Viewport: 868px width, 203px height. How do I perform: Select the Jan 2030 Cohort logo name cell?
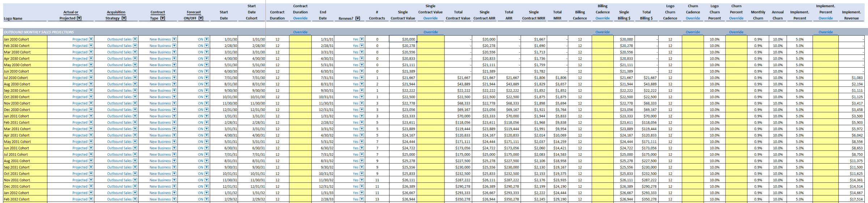pos(25,39)
